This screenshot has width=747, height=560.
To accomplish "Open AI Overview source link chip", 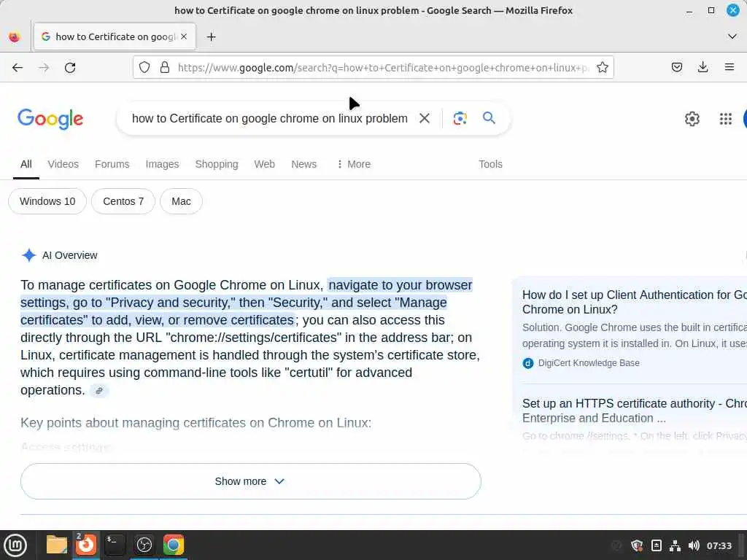I will (99, 391).
